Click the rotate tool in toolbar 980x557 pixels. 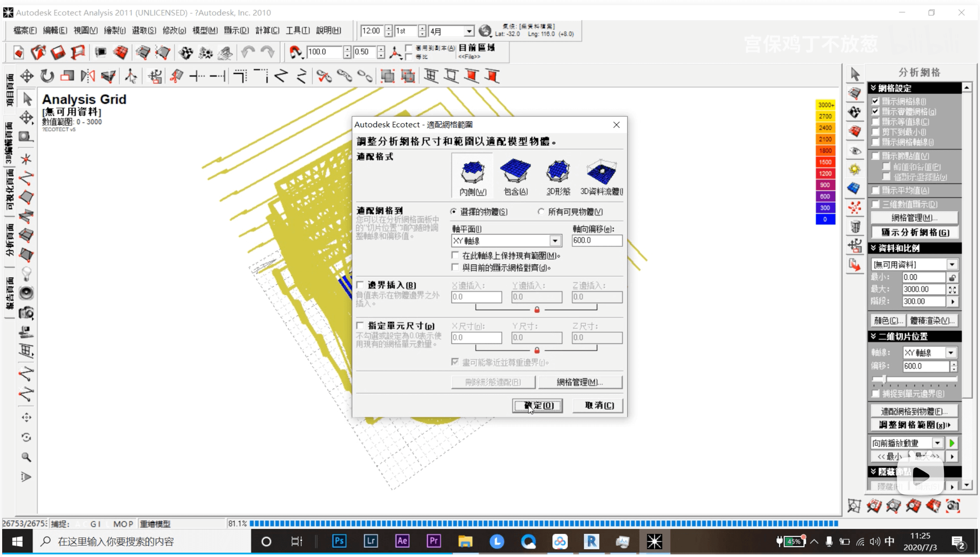[x=47, y=76]
